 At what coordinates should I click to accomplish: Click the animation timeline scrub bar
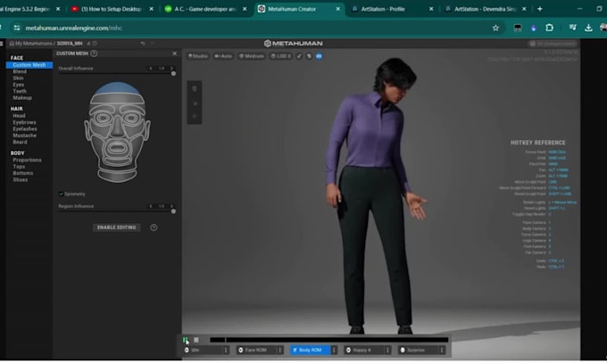tap(329, 340)
